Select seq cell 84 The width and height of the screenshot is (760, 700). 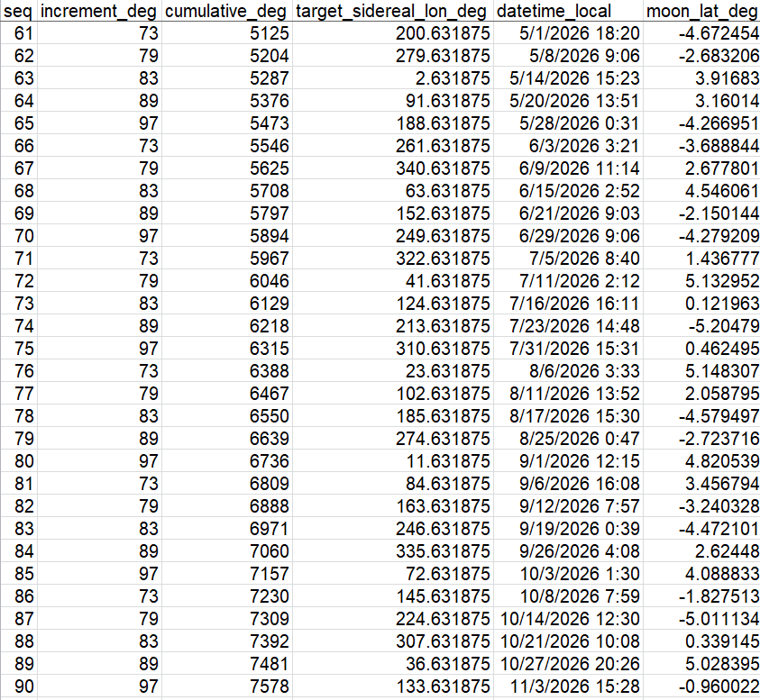click(x=18, y=551)
